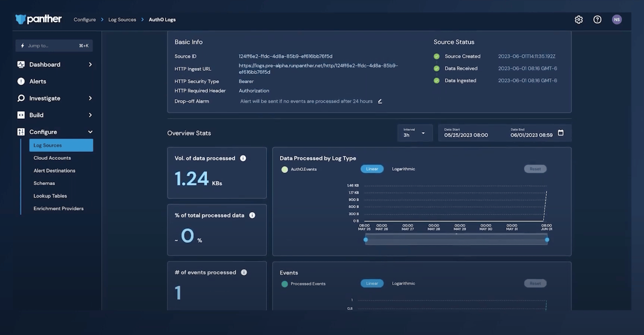Click the Source Created green check icon
The width and height of the screenshot is (644, 335).
[436, 57]
